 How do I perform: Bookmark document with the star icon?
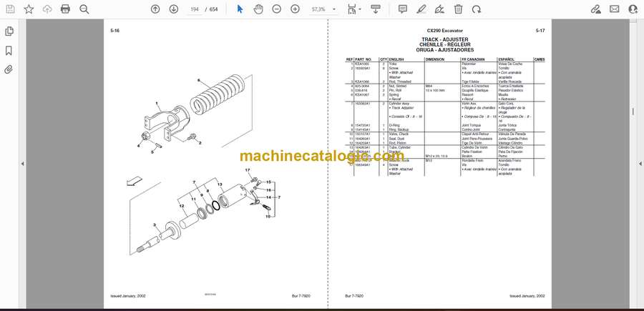click(x=29, y=9)
